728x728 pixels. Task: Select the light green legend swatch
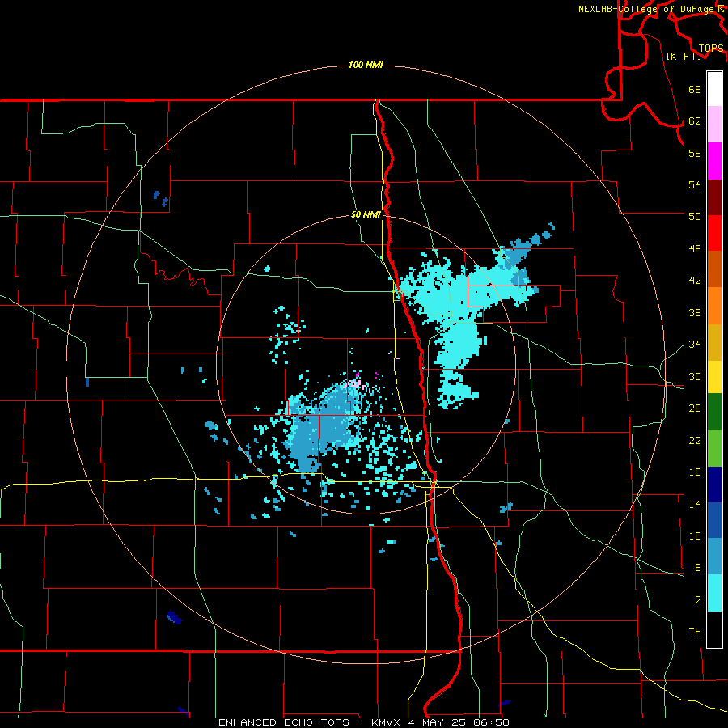pos(714,448)
